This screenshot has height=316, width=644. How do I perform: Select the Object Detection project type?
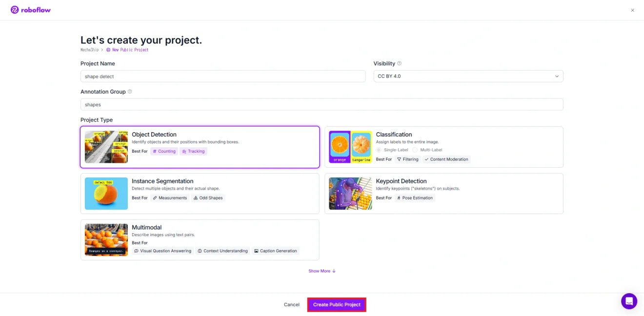pos(200,147)
